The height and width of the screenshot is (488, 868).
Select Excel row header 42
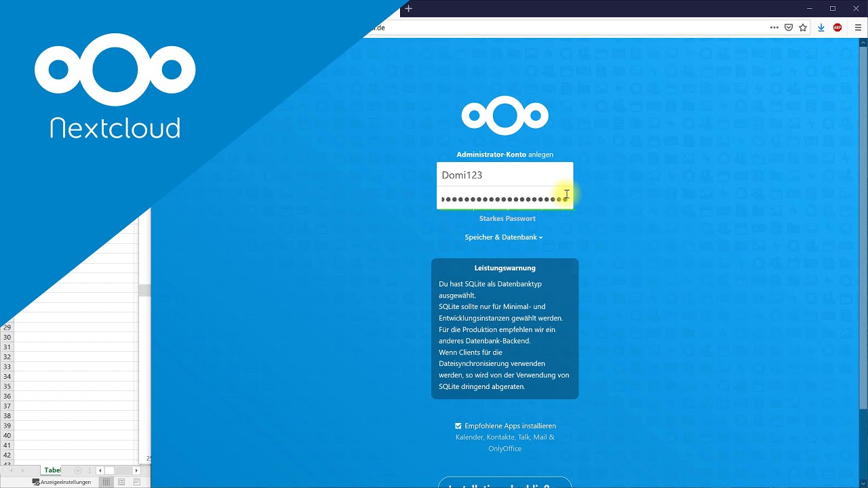pyautogui.click(x=7, y=455)
